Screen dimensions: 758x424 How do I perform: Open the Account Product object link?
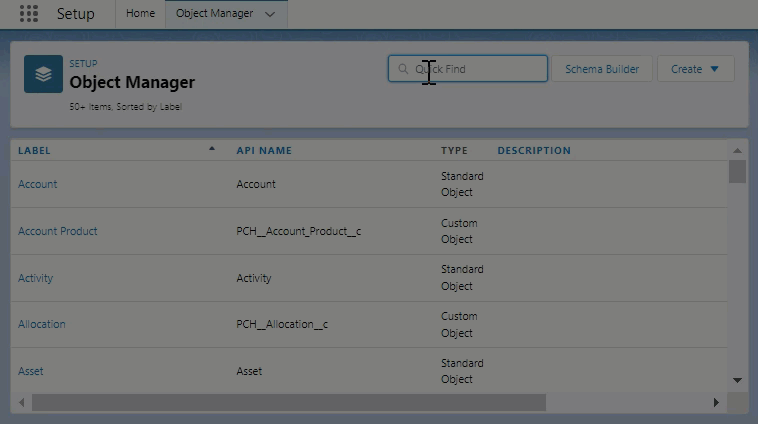pyautogui.click(x=58, y=231)
